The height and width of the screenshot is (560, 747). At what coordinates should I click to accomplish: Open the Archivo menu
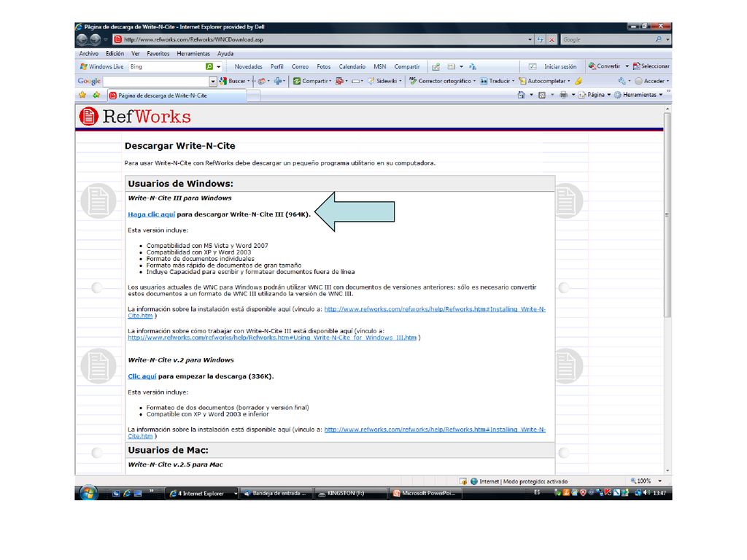[88, 54]
